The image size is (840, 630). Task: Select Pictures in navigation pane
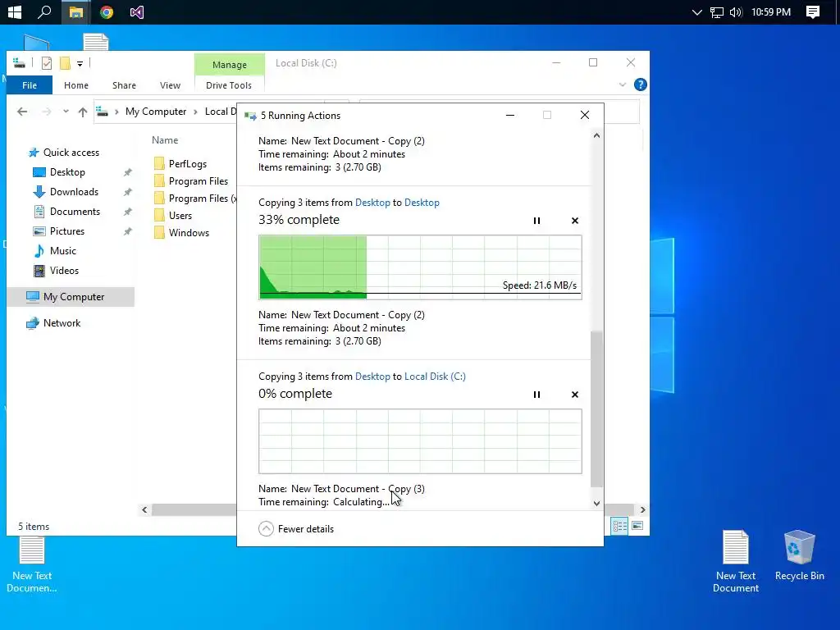pyautogui.click(x=67, y=231)
